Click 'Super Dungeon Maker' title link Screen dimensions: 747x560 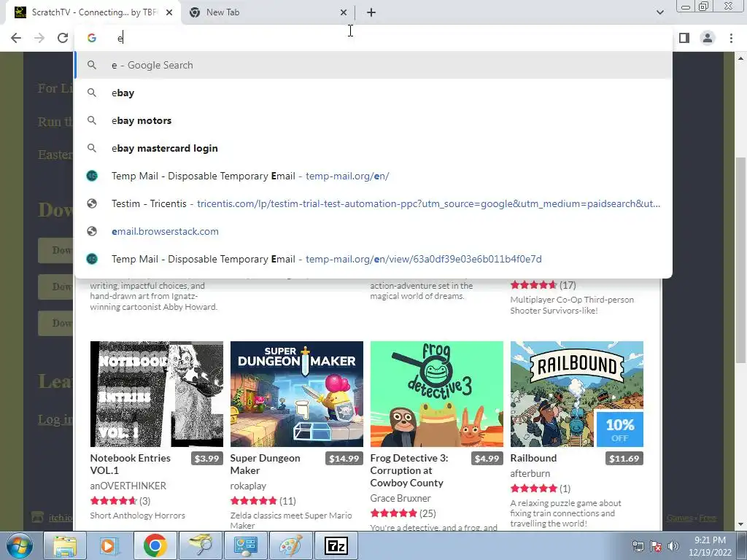point(265,464)
